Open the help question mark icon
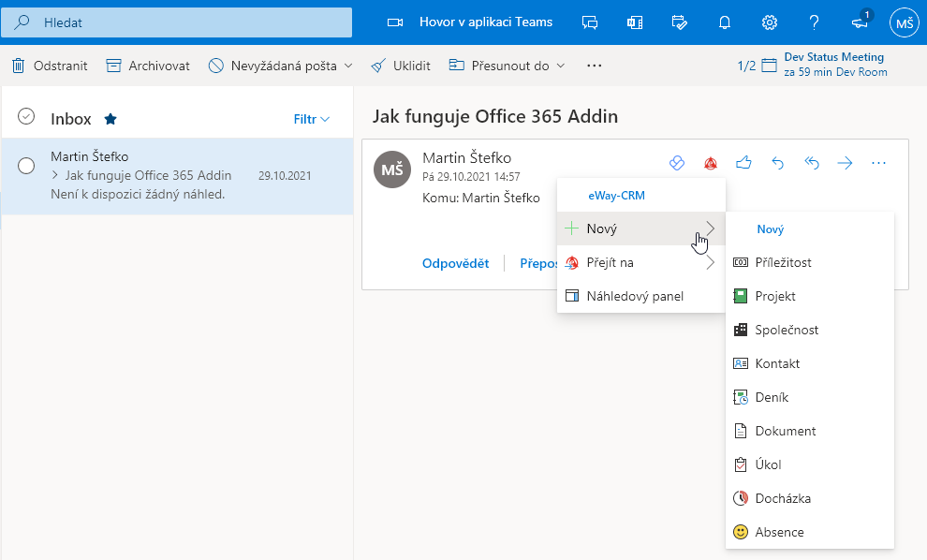Image resolution: width=927 pixels, height=560 pixels. pyautogui.click(x=814, y=22)
